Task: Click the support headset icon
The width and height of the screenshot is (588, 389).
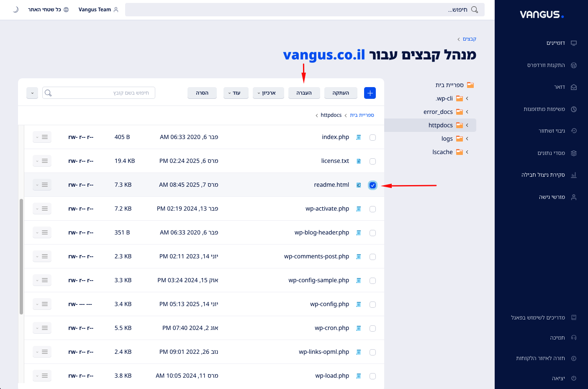Action: click(x=574, y=337)
